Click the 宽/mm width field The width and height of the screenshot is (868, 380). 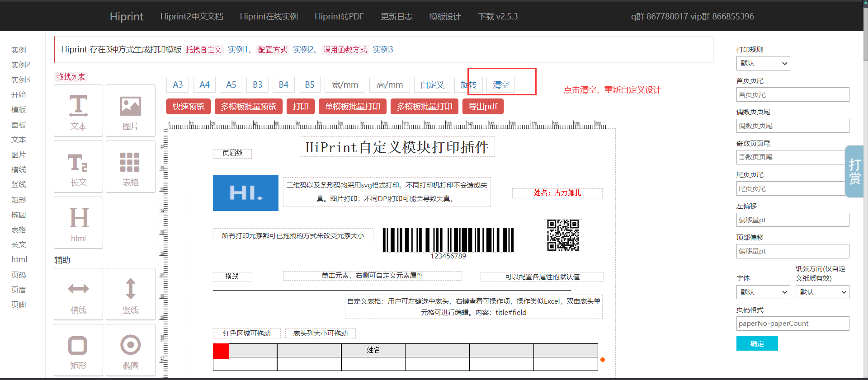click(x=345, y=84)
